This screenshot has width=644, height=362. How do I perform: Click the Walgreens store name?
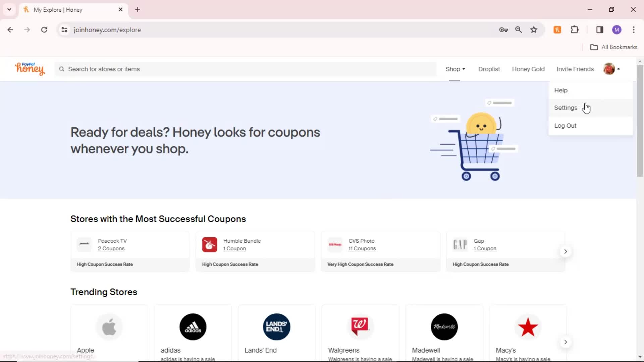pyautogui.click(x=343, y=350)
